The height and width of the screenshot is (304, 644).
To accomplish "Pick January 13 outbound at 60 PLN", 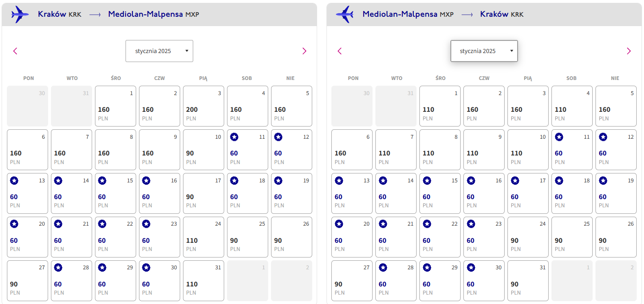I will tap(27, 193).
